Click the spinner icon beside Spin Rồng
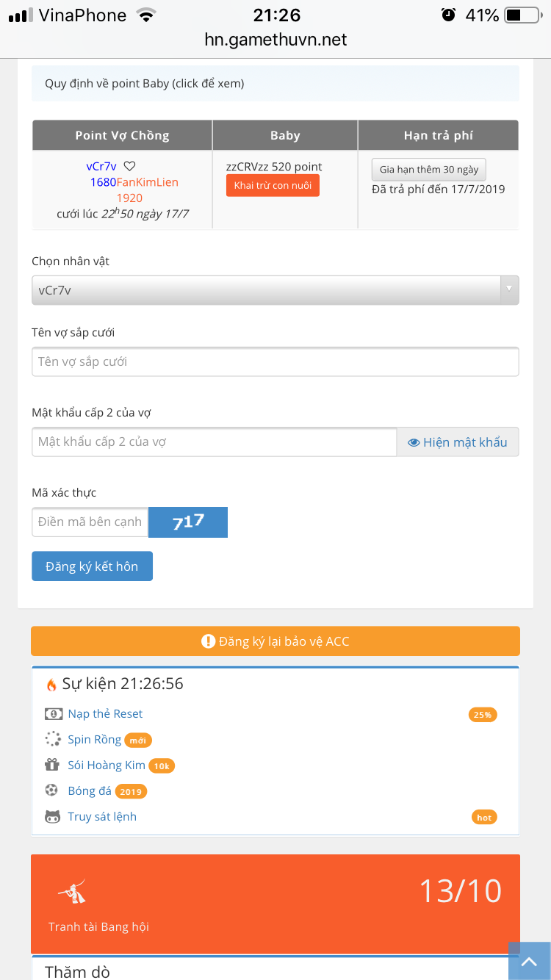 coord(53,740)
